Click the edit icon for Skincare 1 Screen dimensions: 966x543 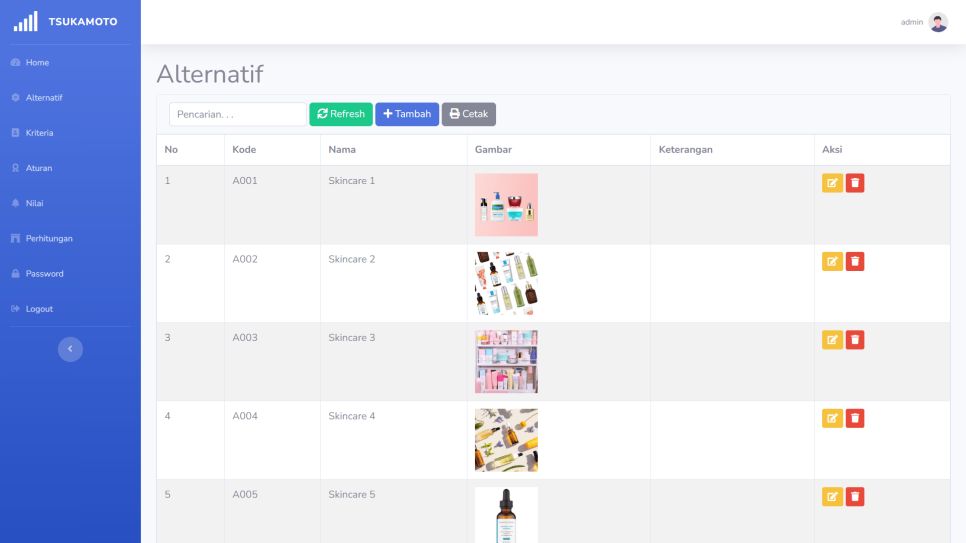tap(832, 183)
